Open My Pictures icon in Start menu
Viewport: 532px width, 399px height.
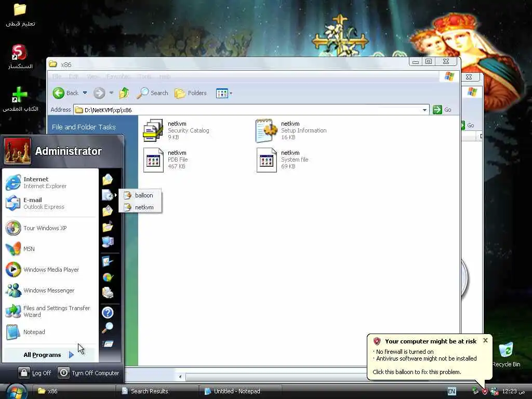(x=108, y=211)
